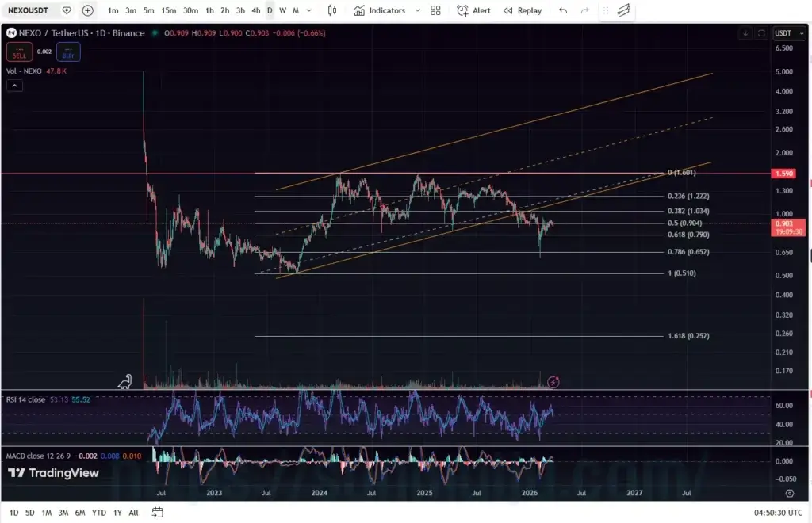Select the weekly W interval
The height and width of the screenshot is (523, 812).
tap(283, 10)
